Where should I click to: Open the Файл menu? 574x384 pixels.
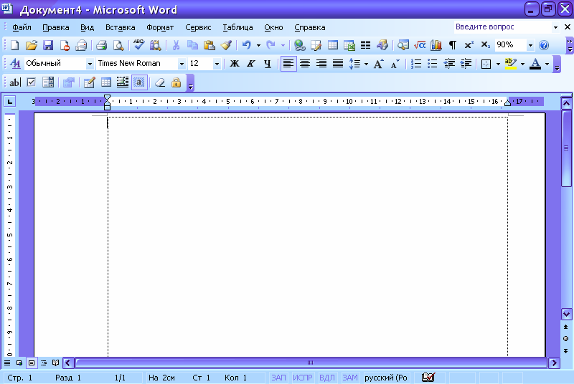pos(22,27)
